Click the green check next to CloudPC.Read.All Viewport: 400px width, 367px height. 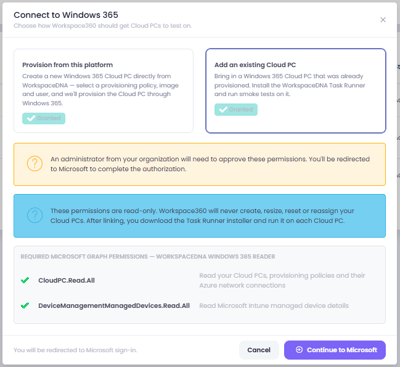[x=25, y=280]
